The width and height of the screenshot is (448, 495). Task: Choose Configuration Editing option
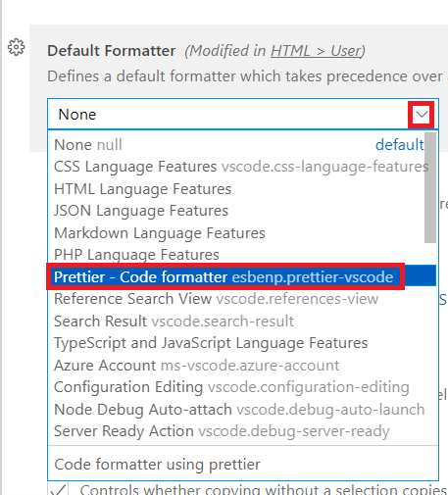(242, 387)
